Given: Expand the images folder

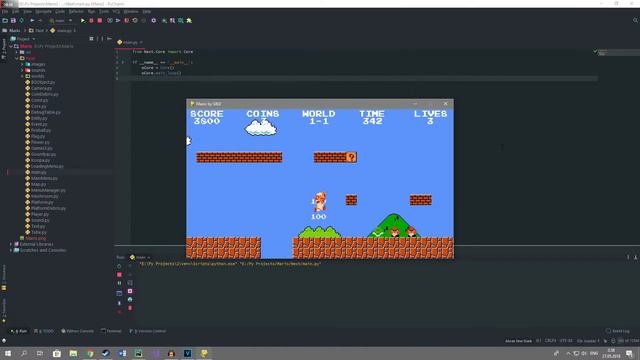Looking at the screenshot, I should pos(22,64).
